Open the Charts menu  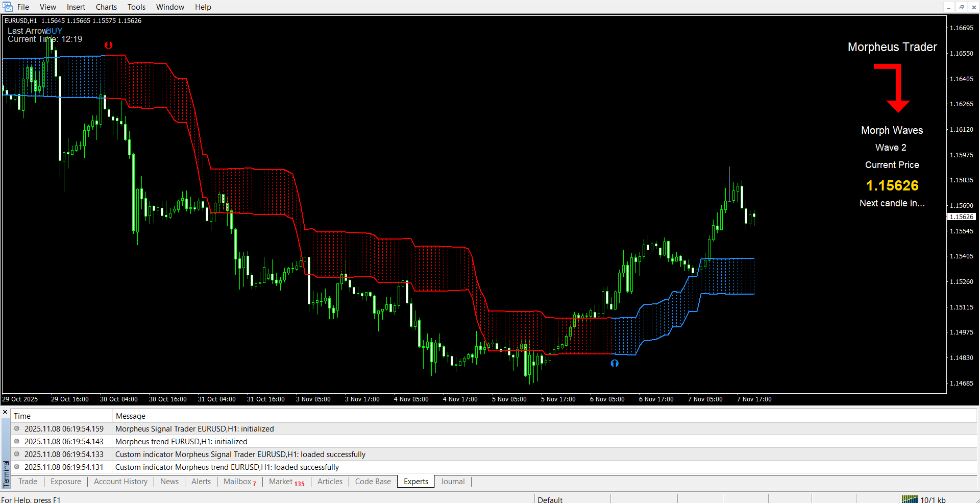tap(106, 7)
